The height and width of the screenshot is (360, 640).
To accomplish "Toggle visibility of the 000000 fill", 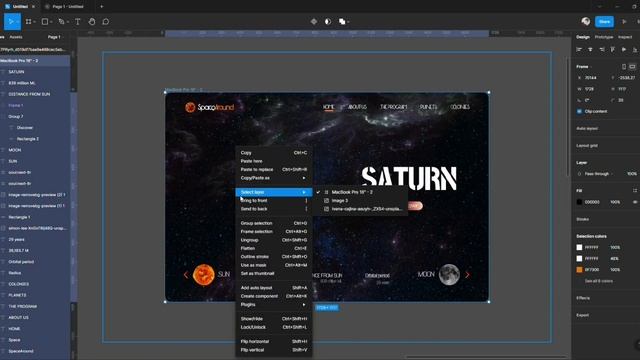I will tap(635, 202).
